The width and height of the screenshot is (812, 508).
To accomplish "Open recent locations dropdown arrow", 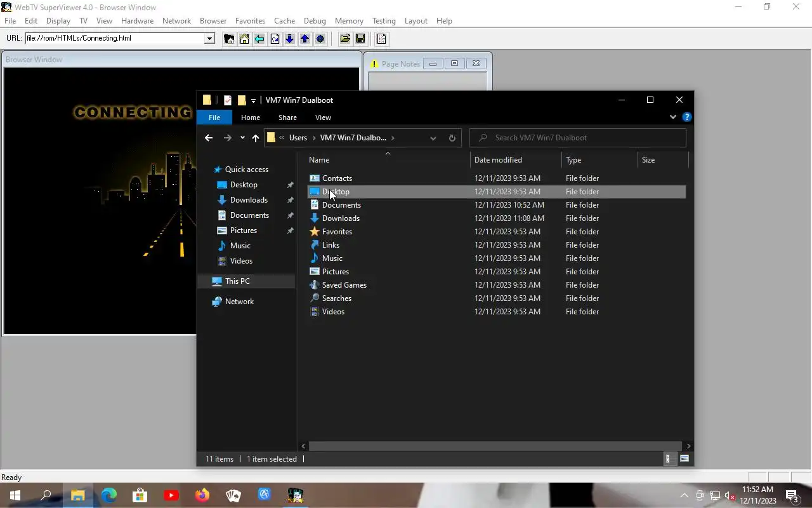I will [242, 138].
